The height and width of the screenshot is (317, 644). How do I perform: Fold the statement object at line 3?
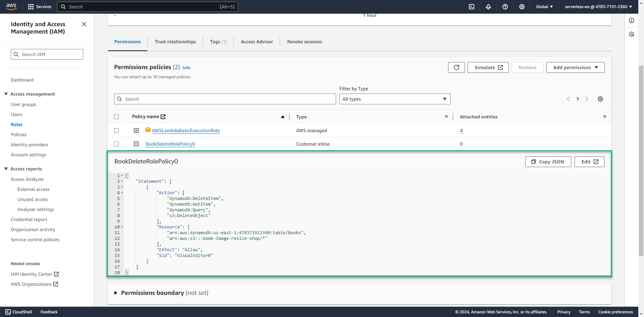pyautogui.click(x=122, y=187)
